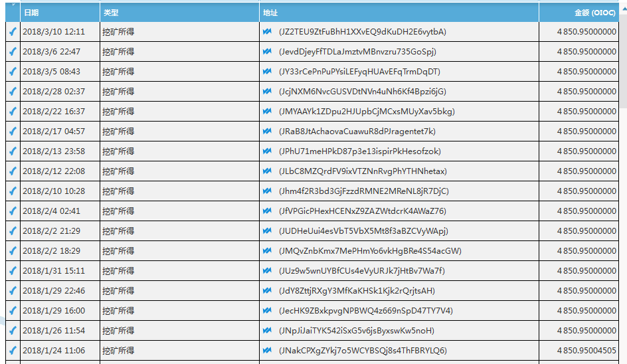
Task: Click the mining icon beside address JLbC8MZQrdFV9ixVTZNnRvgPhYTHNhetax
Action: coord(267,171)
